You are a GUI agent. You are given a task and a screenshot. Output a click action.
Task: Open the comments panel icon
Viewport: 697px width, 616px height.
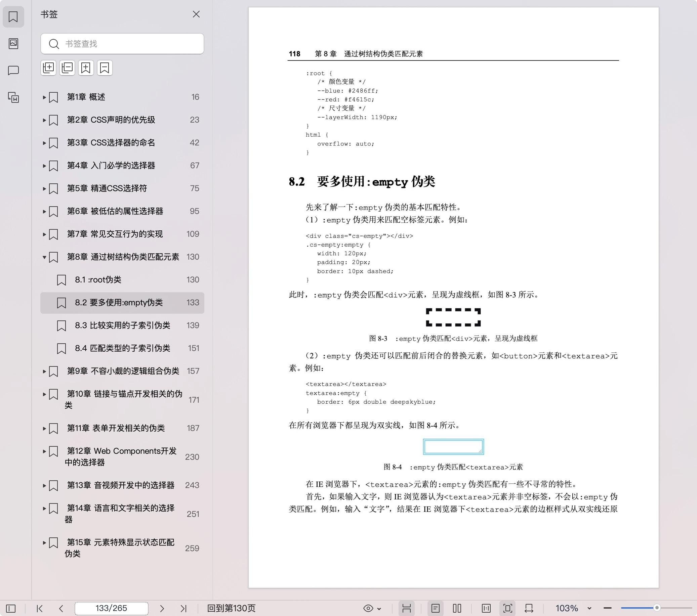click(x=13, y=71)
